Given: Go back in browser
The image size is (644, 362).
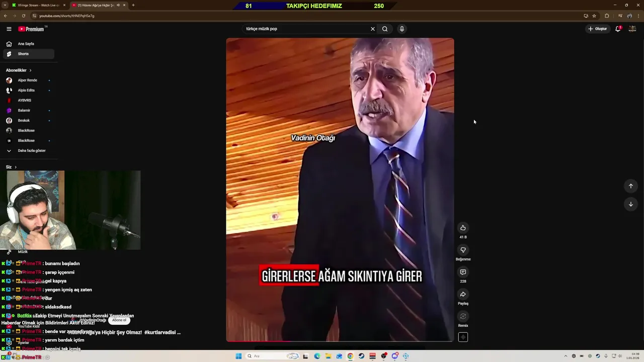Looking at the screenshot, I should [6, 16].
